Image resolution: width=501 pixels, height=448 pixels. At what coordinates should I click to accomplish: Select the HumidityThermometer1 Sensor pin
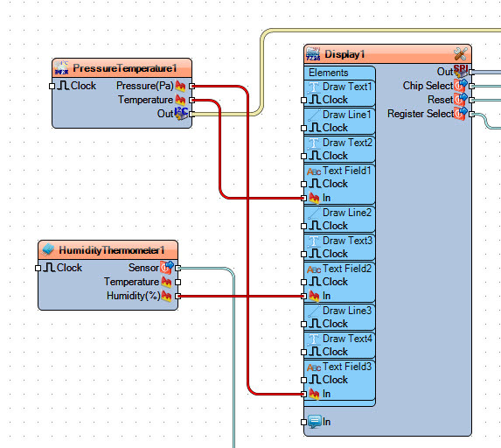[x=178, y=268]
